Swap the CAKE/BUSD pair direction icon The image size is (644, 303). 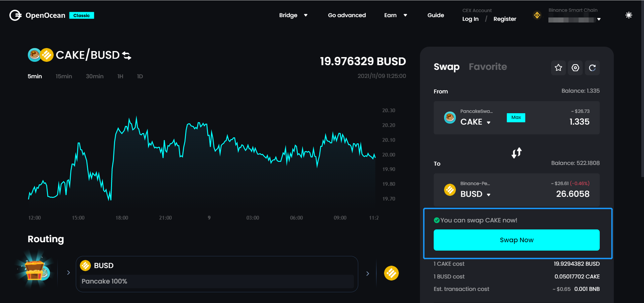[x=127, y=55]
